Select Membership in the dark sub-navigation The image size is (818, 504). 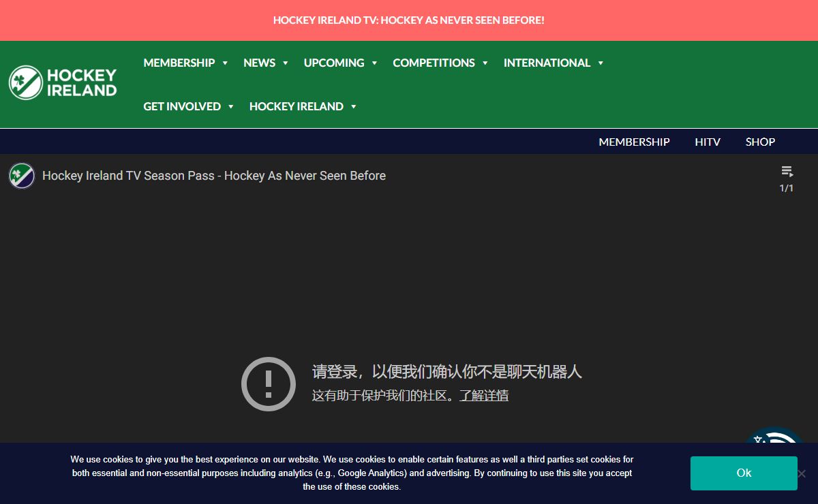pyautogui.click(x=634, y=142)
